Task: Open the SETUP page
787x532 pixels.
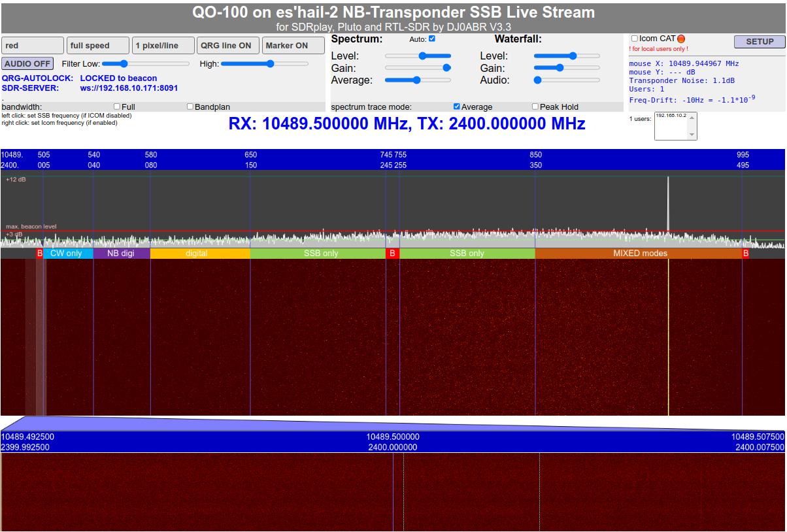Action: tap(760, 41)
